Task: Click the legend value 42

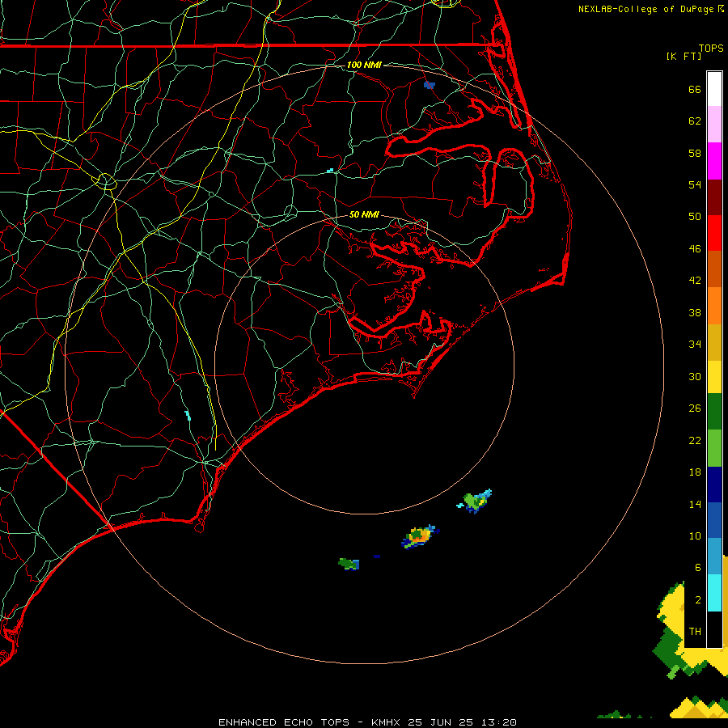Action: [x=695, y=281]
